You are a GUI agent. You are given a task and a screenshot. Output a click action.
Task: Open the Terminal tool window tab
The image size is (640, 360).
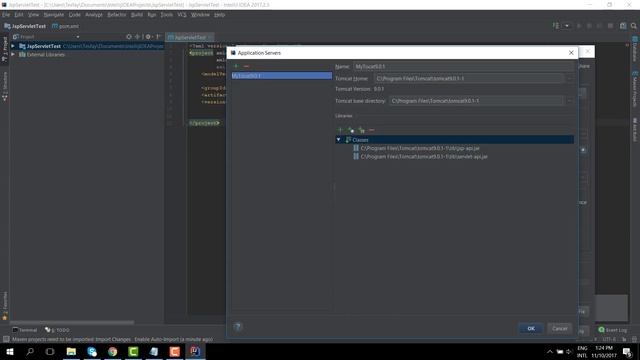(x=25, y=330)
